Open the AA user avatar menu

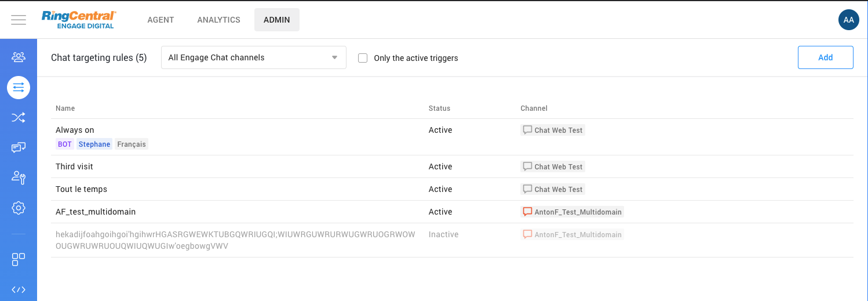pos(848,20)
